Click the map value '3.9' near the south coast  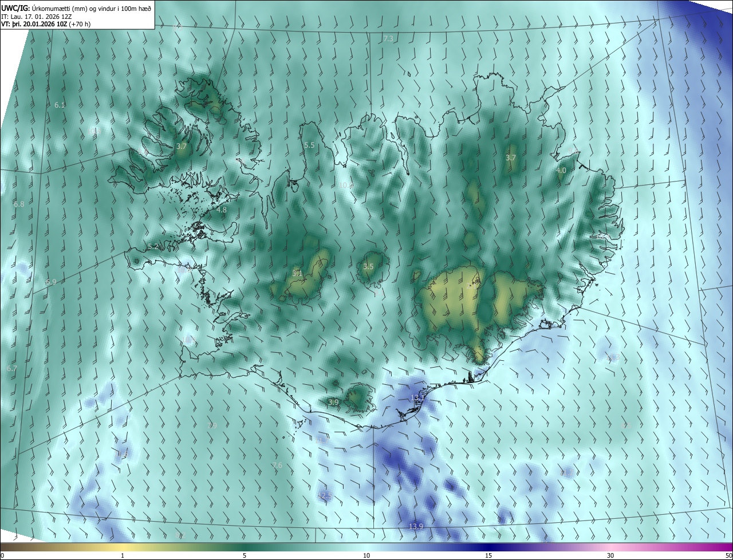pos(334,403)
